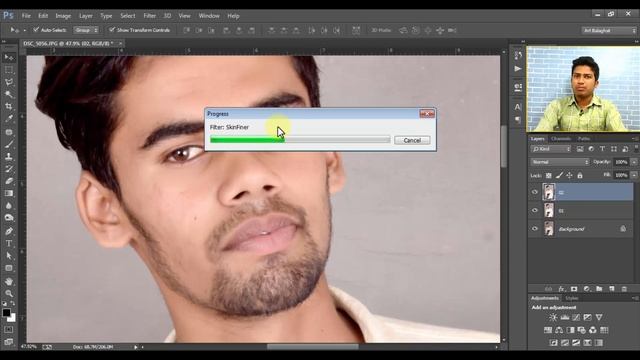Select the Gradient tool
This screenshot has width=640, height=360.
coord(9,193)
